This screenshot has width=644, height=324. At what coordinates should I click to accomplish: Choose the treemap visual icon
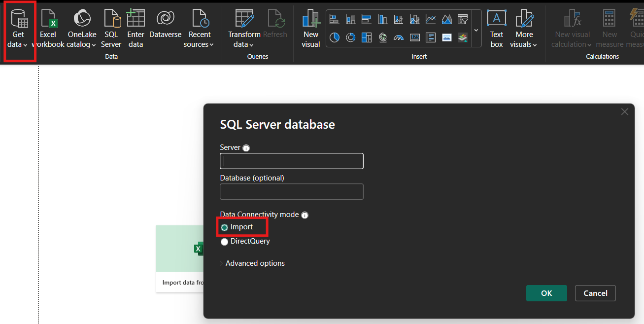click(366, 37)
